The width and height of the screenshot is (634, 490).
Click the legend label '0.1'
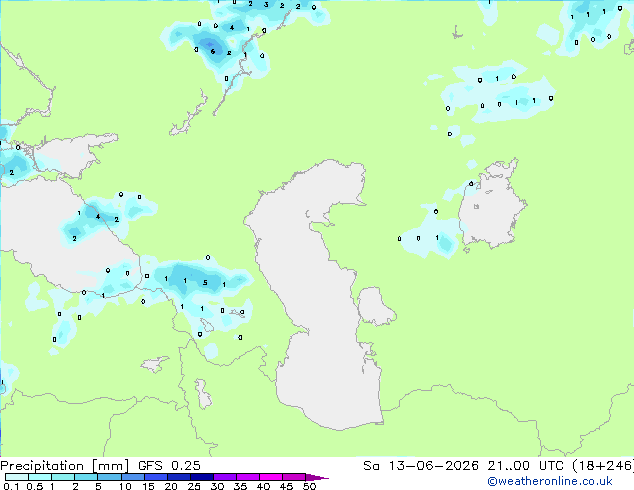tap(11, 486)
